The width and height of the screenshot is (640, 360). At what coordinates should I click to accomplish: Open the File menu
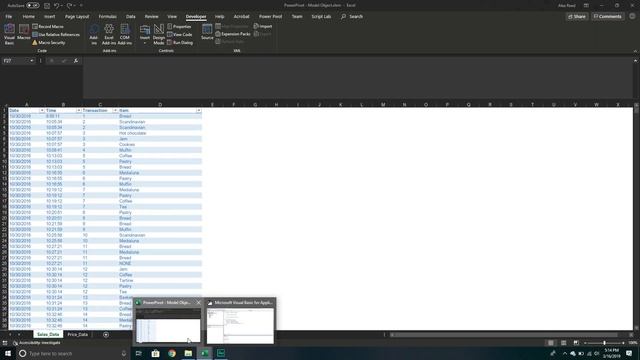click(9, 16)
